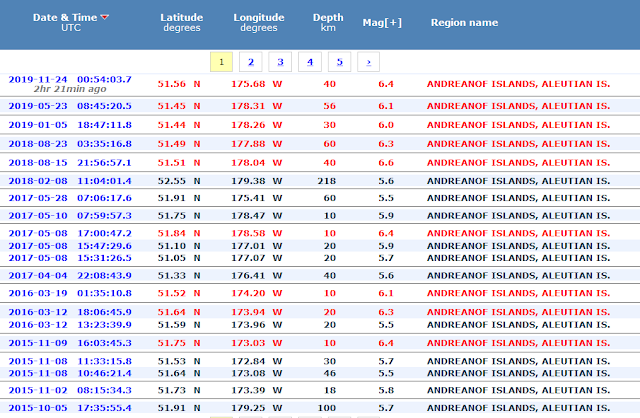Select latitude 51.05 N cell
The height and width of the screenshot is (418, 640).
179,258
